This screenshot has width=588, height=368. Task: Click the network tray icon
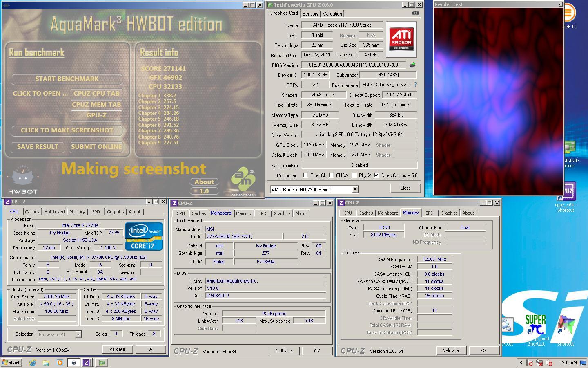[539, 363]
